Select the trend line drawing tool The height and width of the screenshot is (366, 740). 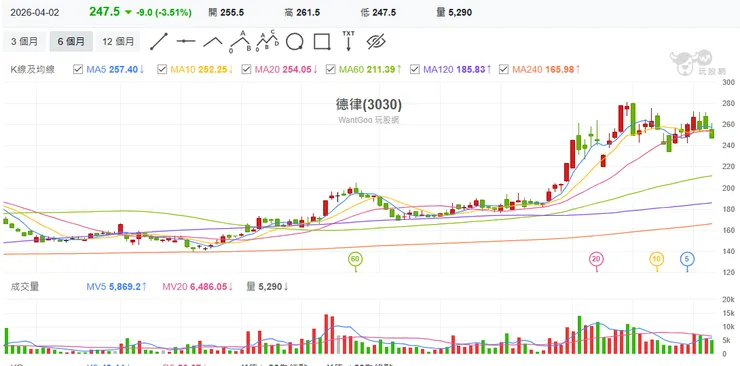click(159, 42)
